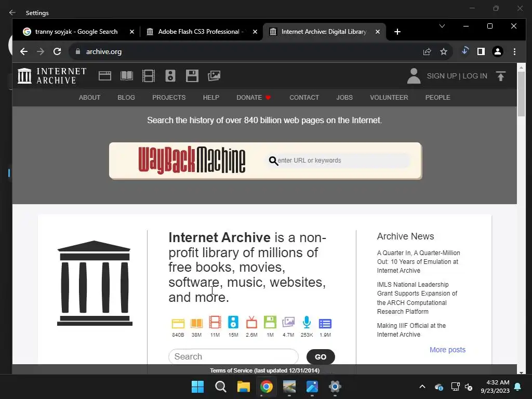Open the notification bell in the system tray
The width and height of the screenshot is (532, 399).
[x=517, y=387]
